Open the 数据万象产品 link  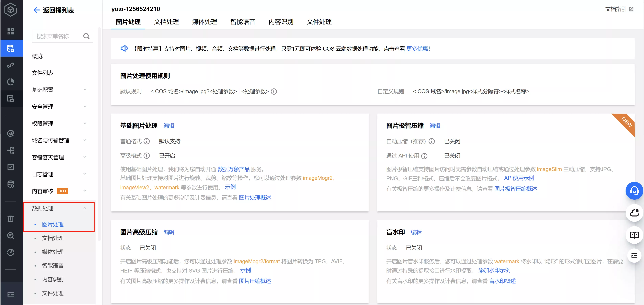[233, 169]
